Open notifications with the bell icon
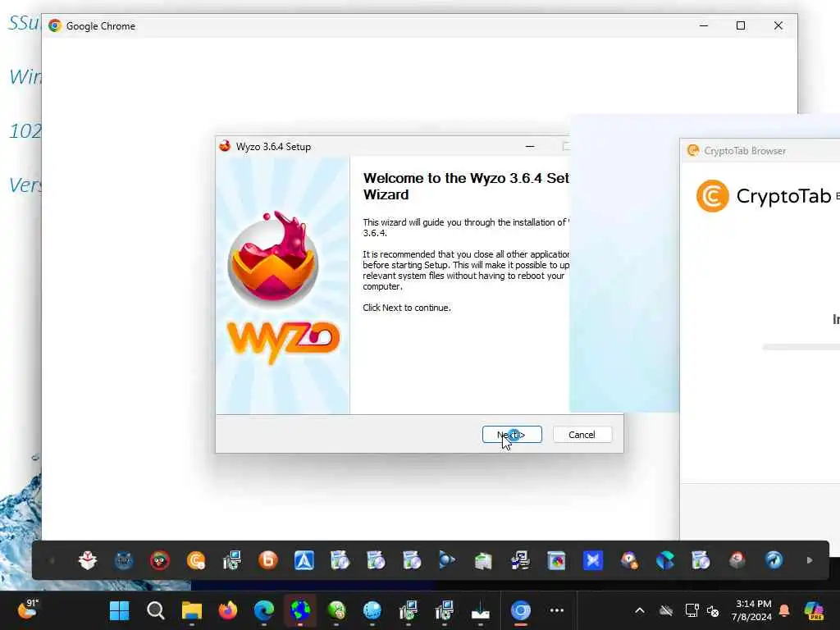 (784, 610)
